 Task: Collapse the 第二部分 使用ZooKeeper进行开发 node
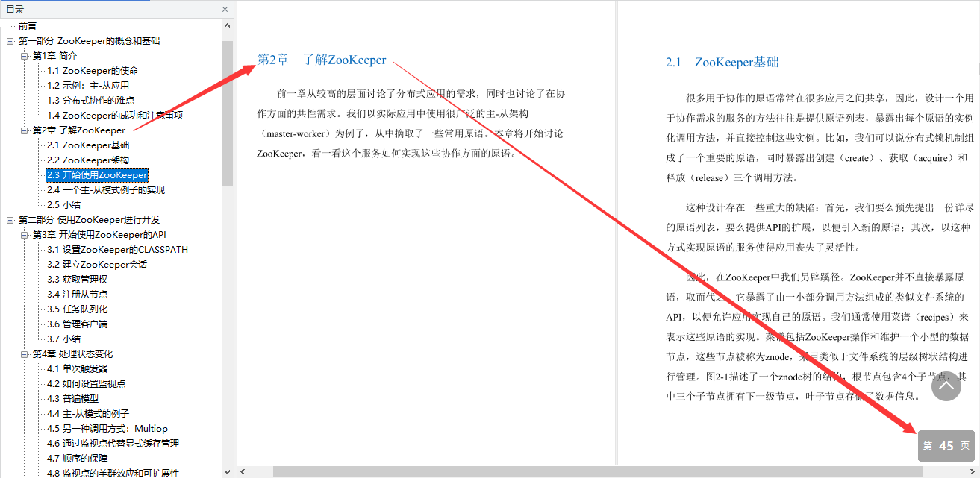10,220
